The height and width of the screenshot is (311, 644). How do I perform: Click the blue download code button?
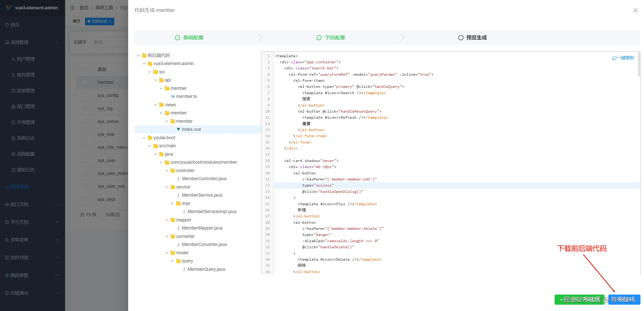[x=624, y=300]
